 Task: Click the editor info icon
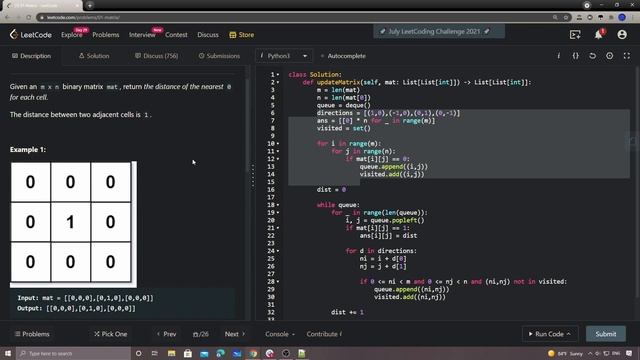pyautogui.click(x=558, y=56)
